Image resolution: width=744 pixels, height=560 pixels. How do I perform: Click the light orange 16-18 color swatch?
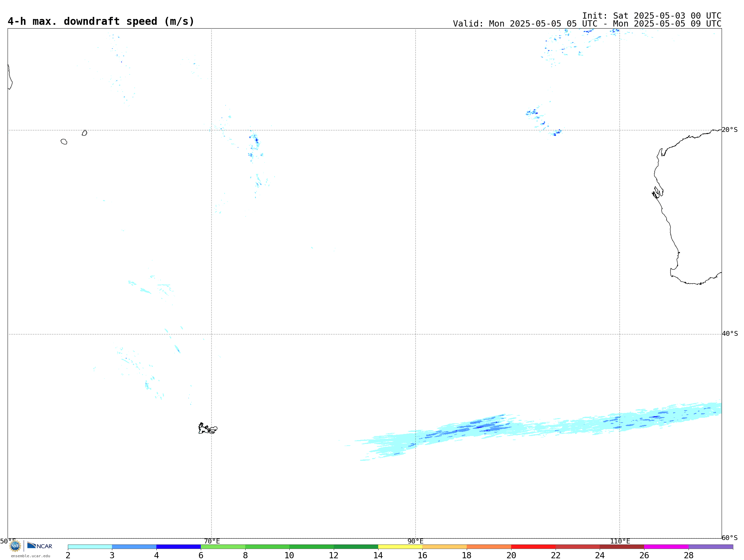445,547
